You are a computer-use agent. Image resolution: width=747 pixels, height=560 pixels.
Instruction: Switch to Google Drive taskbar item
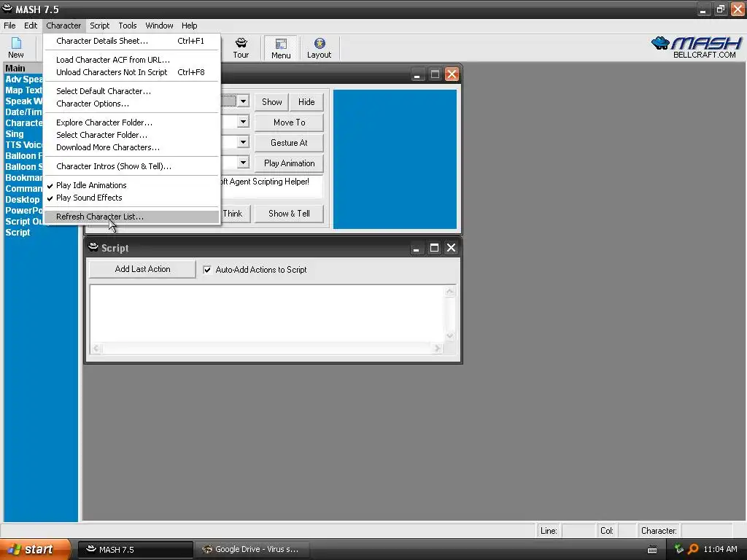[x=252, y=549]
